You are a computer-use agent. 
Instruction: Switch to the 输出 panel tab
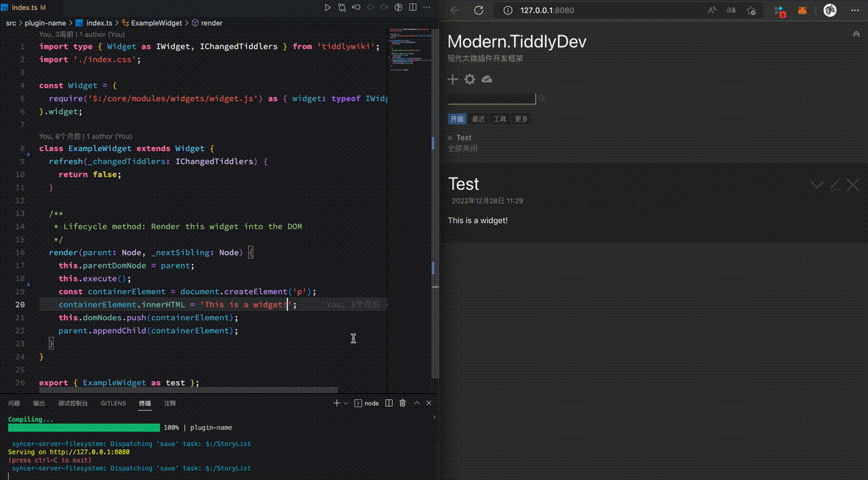pyautogui.click(x=39, y=403)
